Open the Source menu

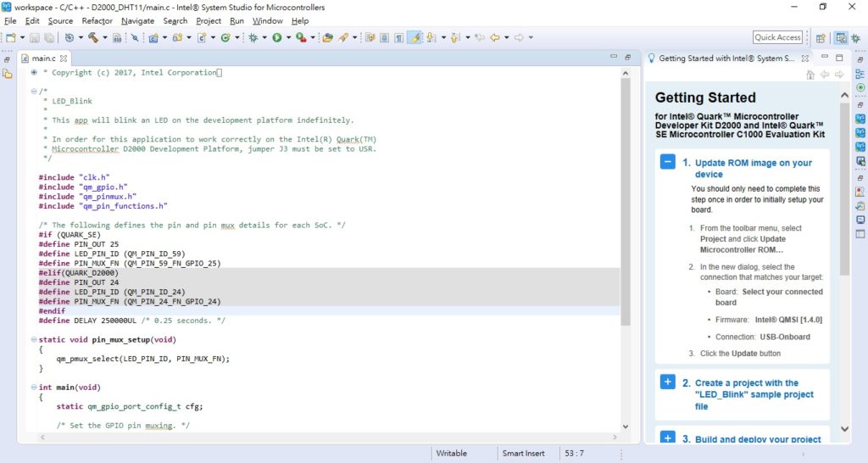(60, 20)
